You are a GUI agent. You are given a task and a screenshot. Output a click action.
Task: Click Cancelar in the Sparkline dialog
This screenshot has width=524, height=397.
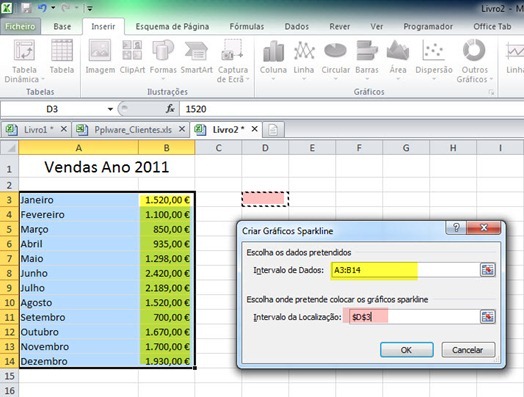point(468,350)
